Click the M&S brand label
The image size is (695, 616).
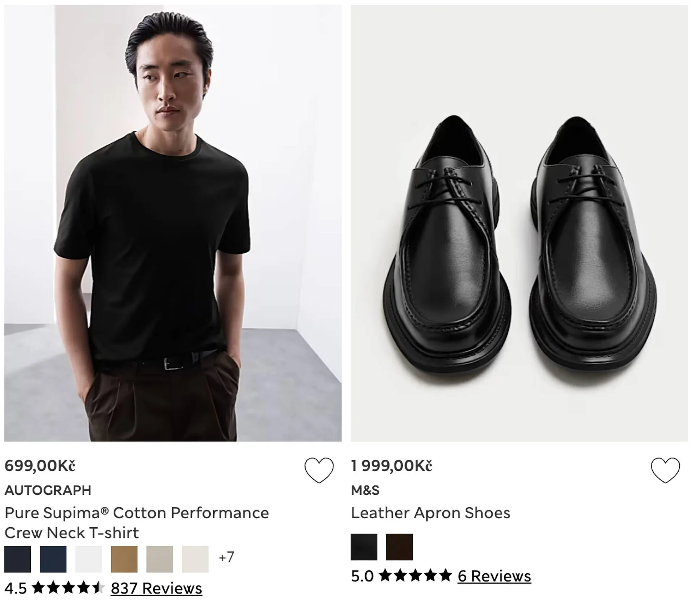click(x=365, y=490)
